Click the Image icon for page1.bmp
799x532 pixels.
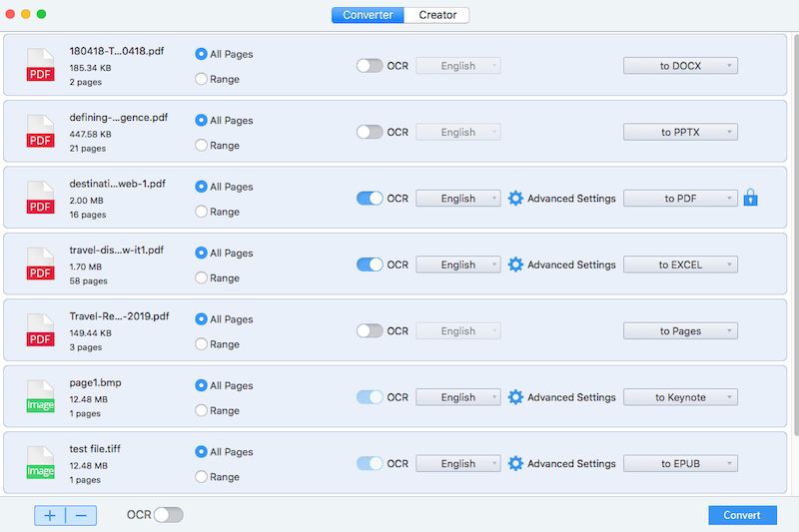40,397
